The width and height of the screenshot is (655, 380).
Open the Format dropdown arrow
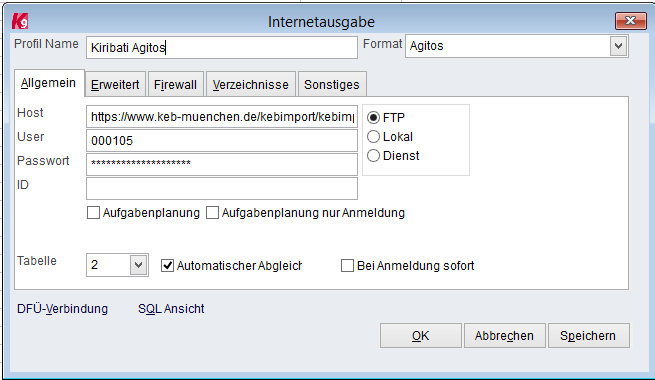[x=618, y=46]
